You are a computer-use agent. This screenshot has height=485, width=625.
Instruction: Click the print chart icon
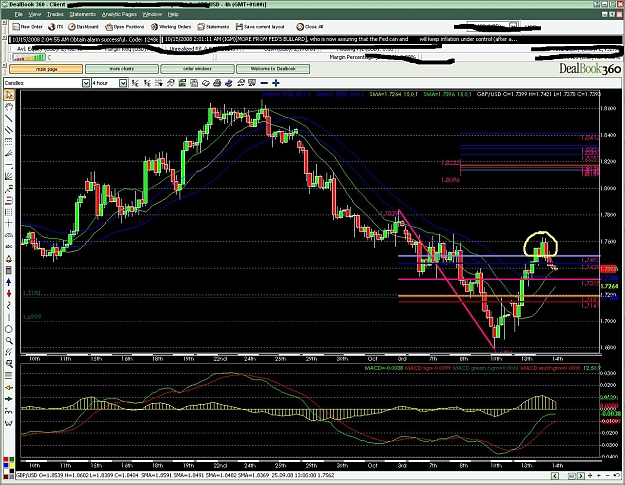coord(217,83)
